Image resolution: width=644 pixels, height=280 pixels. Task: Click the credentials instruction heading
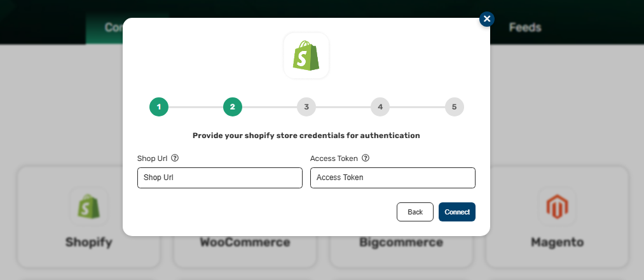coord(306,136)
